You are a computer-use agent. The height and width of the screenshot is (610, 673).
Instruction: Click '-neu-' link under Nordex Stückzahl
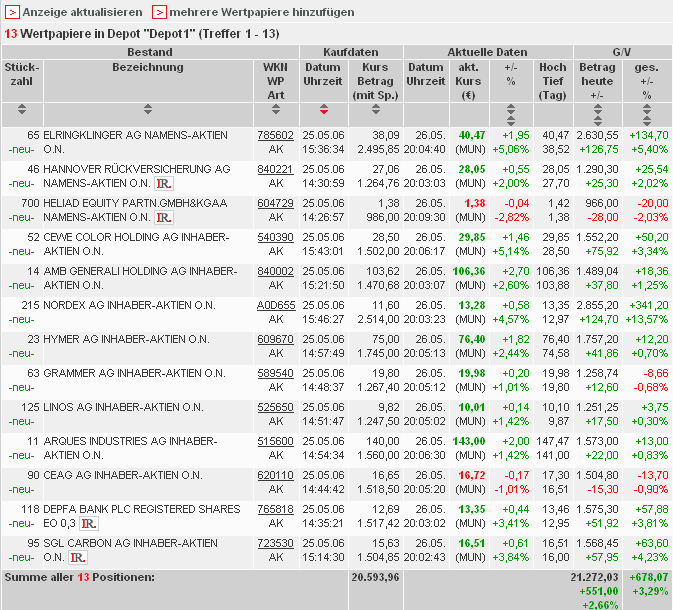tap(22, 319)
